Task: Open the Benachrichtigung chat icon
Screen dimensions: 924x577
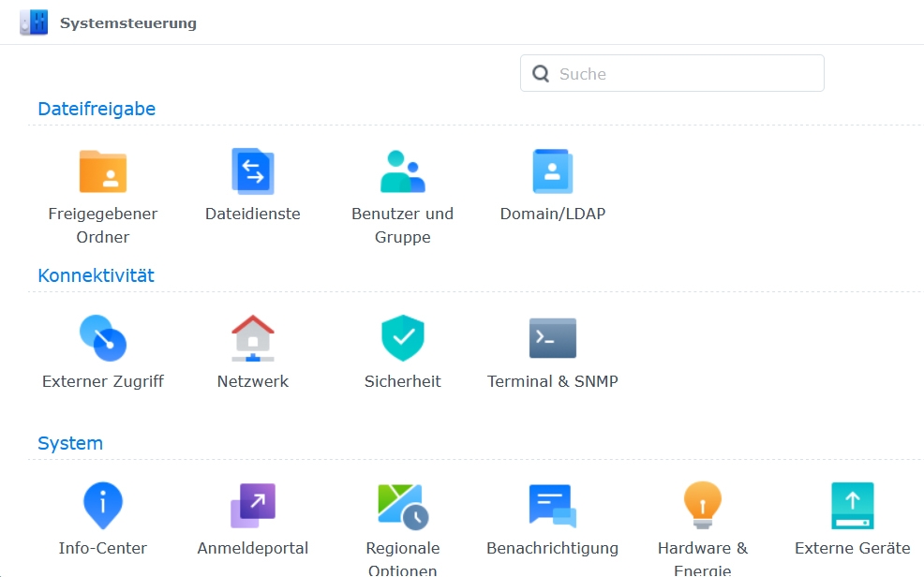Action: 553,505
